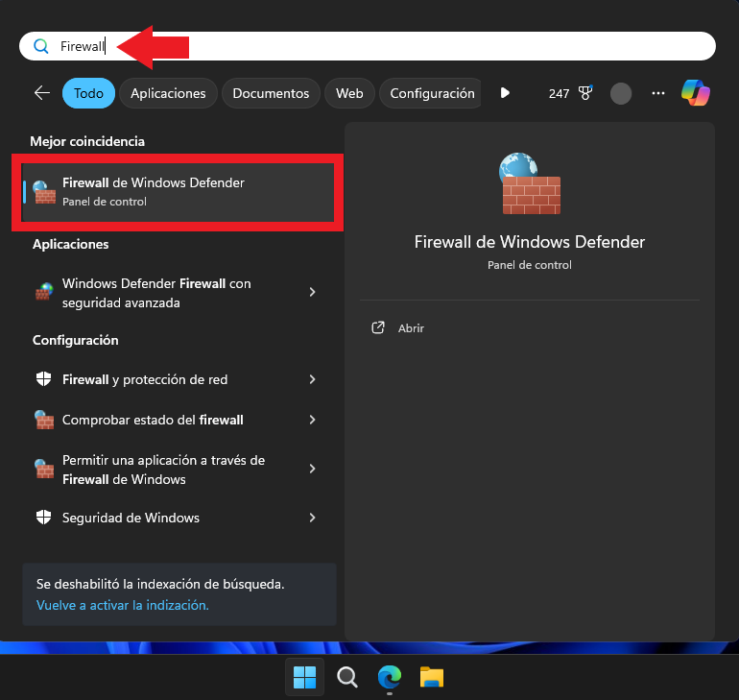This screenshot has width=739, height=700.
Task: Switch to the Documentos filter tab
Action: click(x=271, y=93)
